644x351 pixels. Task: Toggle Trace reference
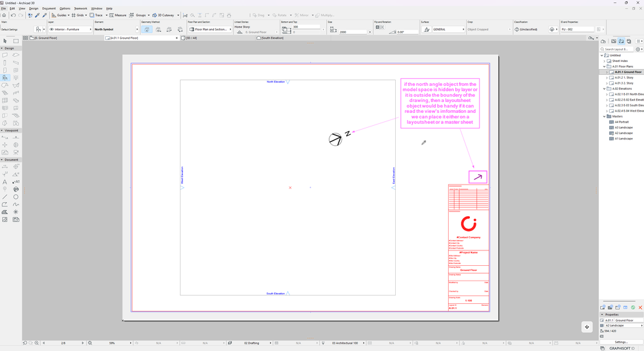(x=96, y=15)
